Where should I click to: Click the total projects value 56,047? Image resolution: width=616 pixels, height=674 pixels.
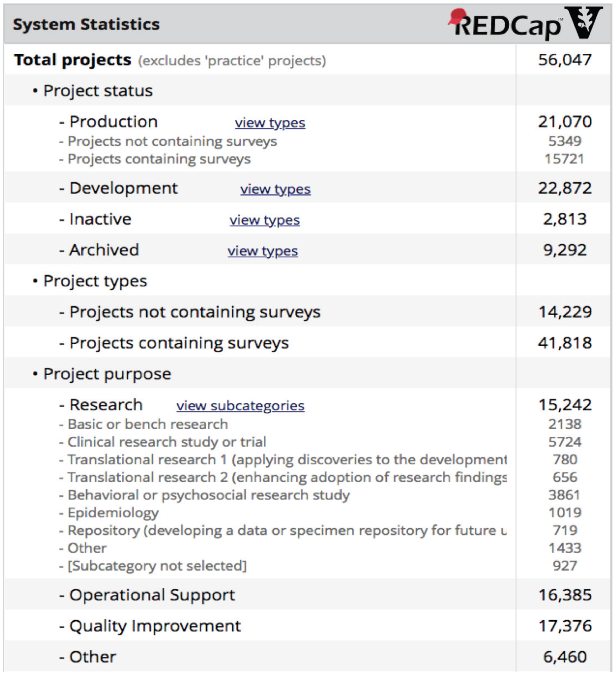(x=564, y=60)
